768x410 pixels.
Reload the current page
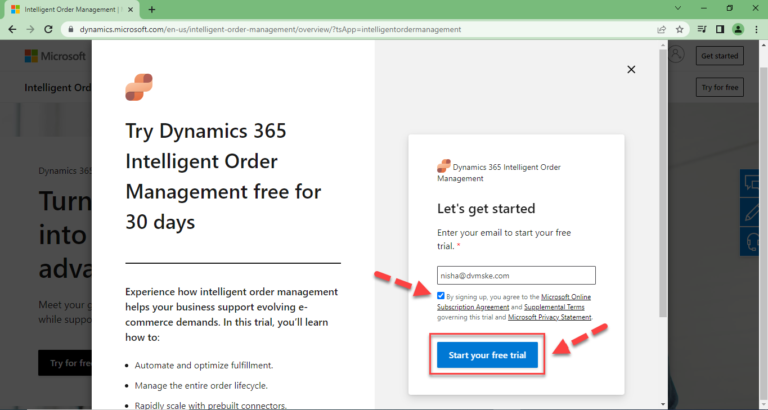point(48,29)
